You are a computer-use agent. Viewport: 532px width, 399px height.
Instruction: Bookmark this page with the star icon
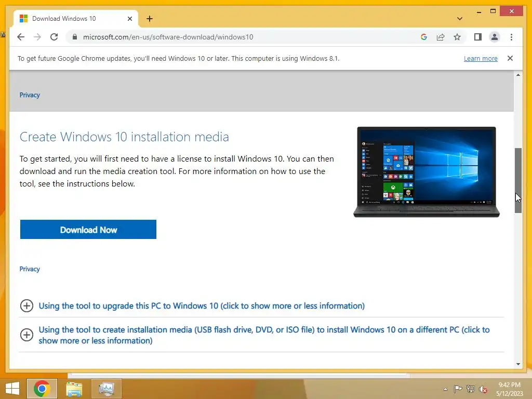[457, 37]
